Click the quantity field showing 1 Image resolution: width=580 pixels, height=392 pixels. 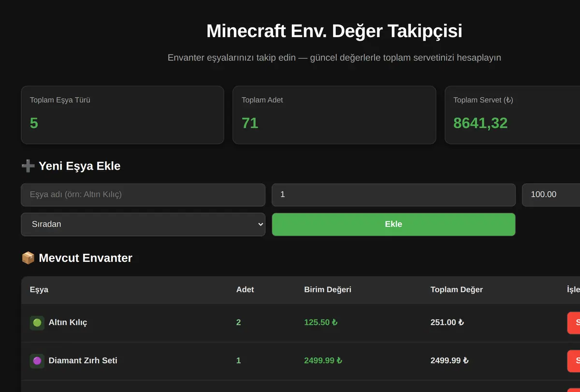pyautogui.click(x=393, y=195)
